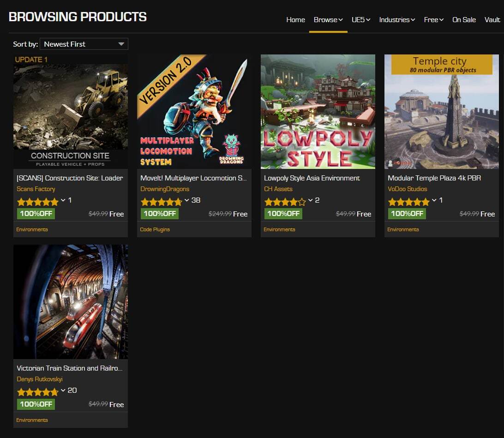
Task: Open the Temple city product thumbnail
Action: coord(442,111)
